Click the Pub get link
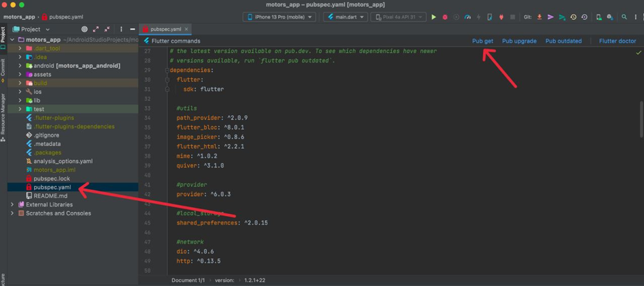This screenshot has height=286, width=644. tap(482, 41)
